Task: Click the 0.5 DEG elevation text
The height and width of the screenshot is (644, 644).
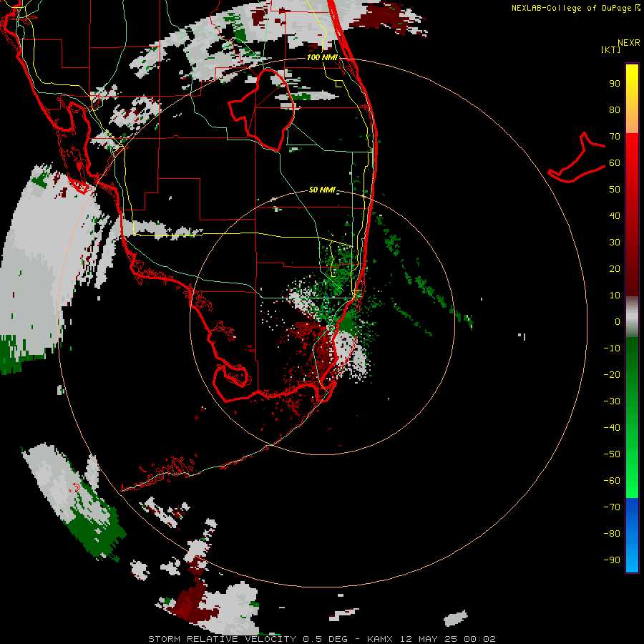Action: (x=326, y=639)
